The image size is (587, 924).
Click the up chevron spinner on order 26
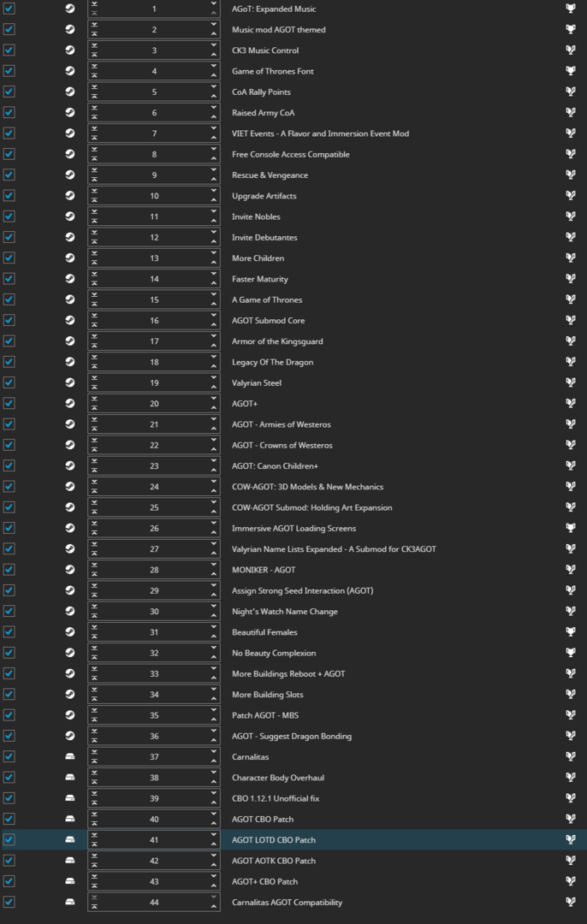point(213,532)
